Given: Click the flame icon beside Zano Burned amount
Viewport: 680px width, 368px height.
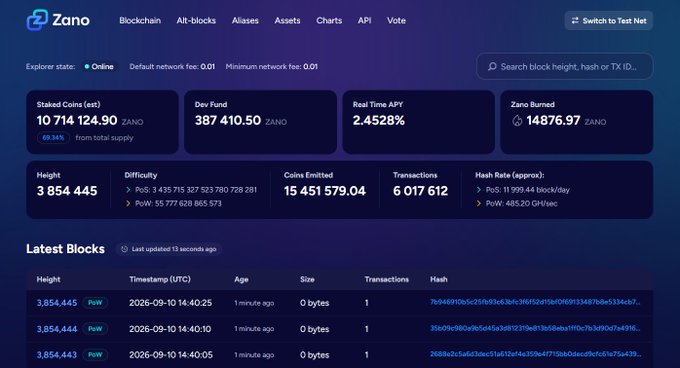Looking at the screenshot, I should [517, 121].
